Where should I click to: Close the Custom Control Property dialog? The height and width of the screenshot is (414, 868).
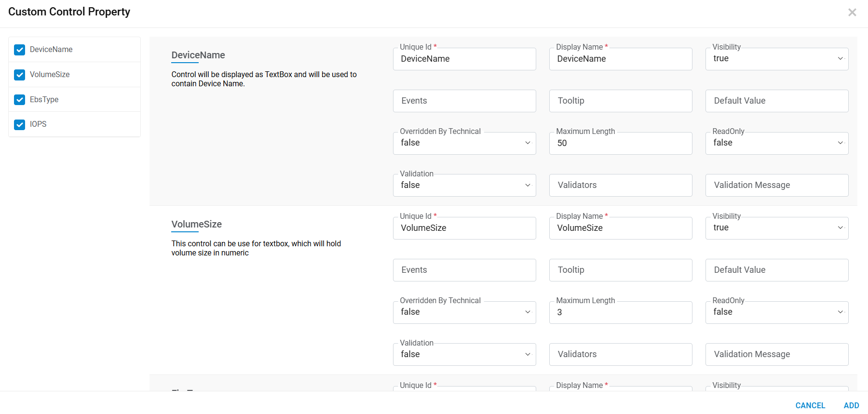[x=852, y=13]
